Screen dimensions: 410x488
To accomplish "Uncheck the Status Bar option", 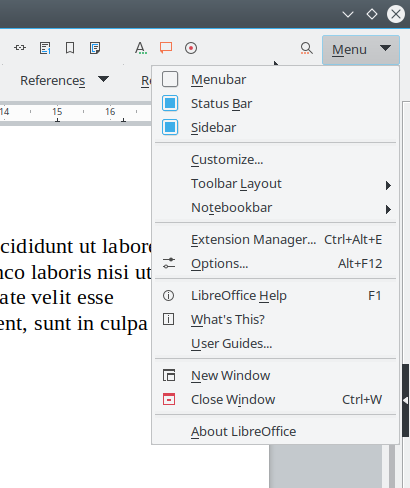I will (x=170, y=103).
